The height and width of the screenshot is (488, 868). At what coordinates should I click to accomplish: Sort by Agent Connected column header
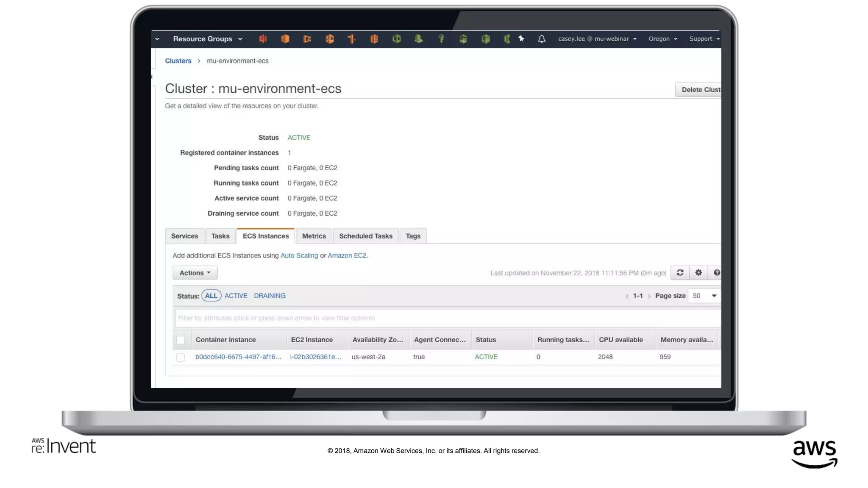click(440, 340)
